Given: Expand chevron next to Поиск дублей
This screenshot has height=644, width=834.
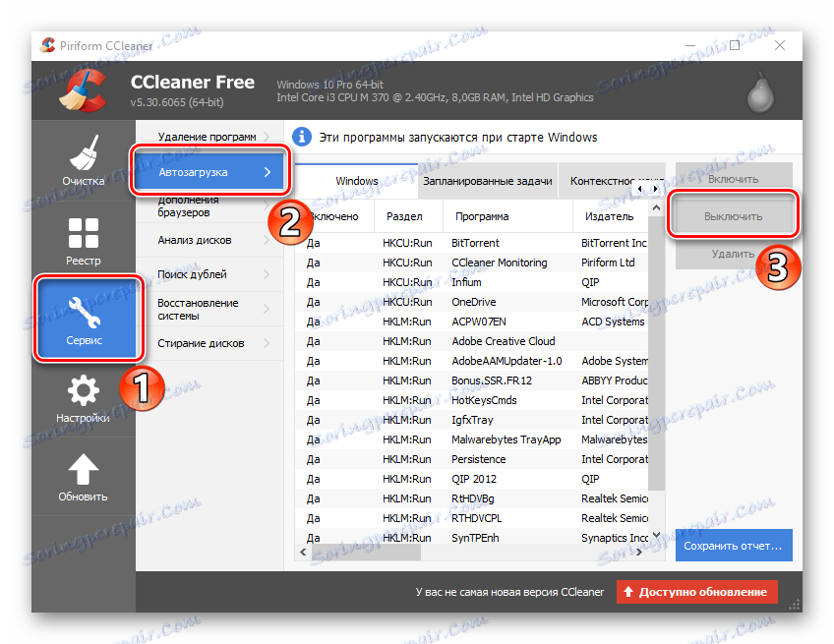Looking at the screenshot, I should click(267, 274).
